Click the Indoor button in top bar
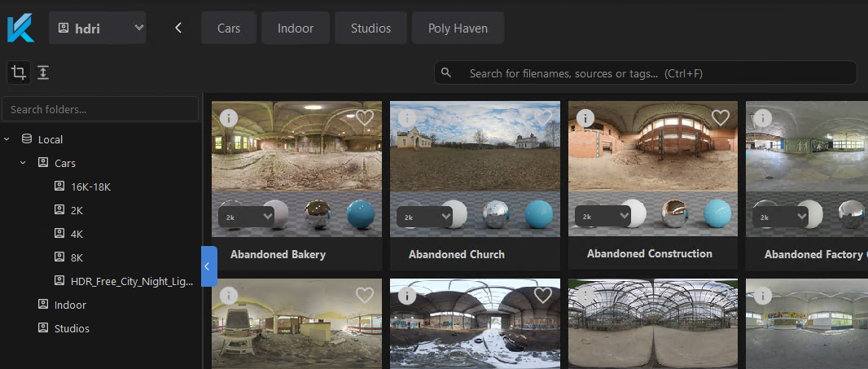868x369 pixels. point(296,29)
